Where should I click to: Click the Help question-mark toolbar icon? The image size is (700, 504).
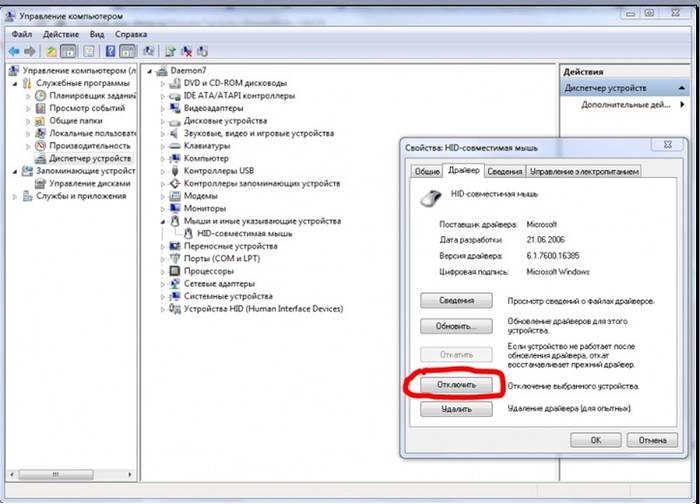click(108, 50)
